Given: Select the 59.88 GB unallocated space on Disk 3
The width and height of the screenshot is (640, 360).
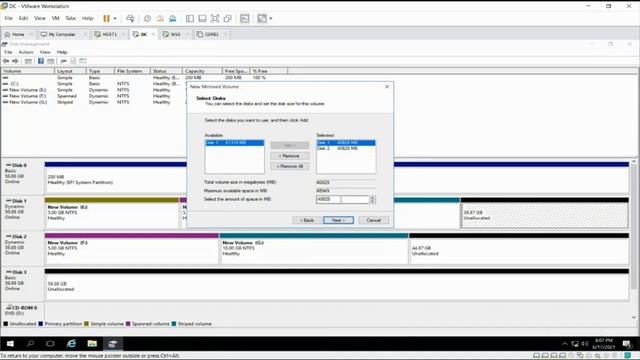Looking at the screenshot, I should click(x=337, y=284).
